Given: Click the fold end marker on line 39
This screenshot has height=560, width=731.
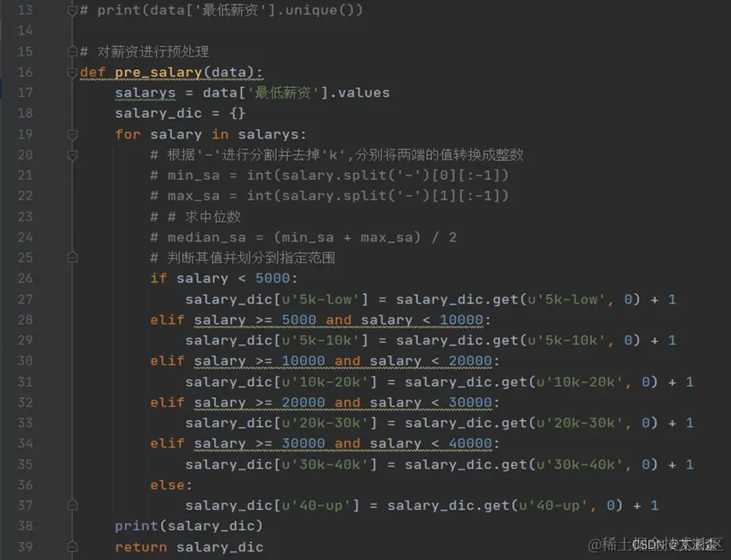Looking at the screenshot, I should click(72, 546).
